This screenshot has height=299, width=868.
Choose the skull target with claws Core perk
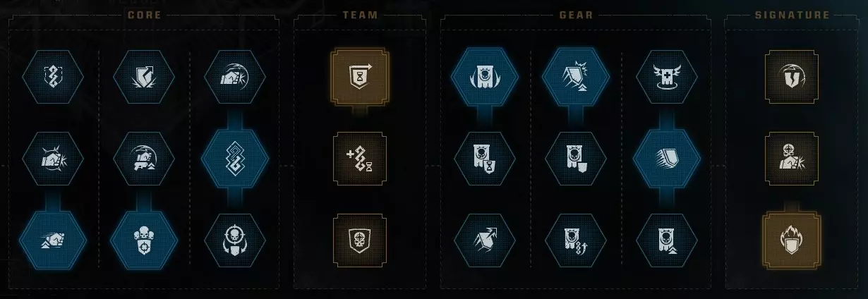[235, 240]
